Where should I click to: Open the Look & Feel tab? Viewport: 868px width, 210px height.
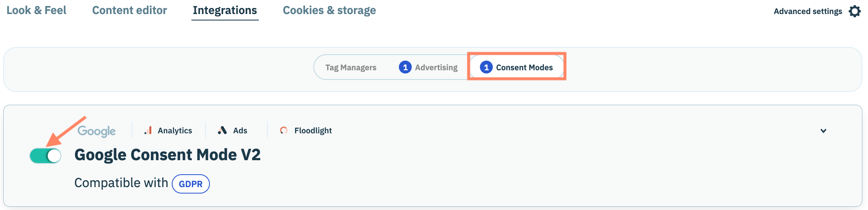click(37, 10)
